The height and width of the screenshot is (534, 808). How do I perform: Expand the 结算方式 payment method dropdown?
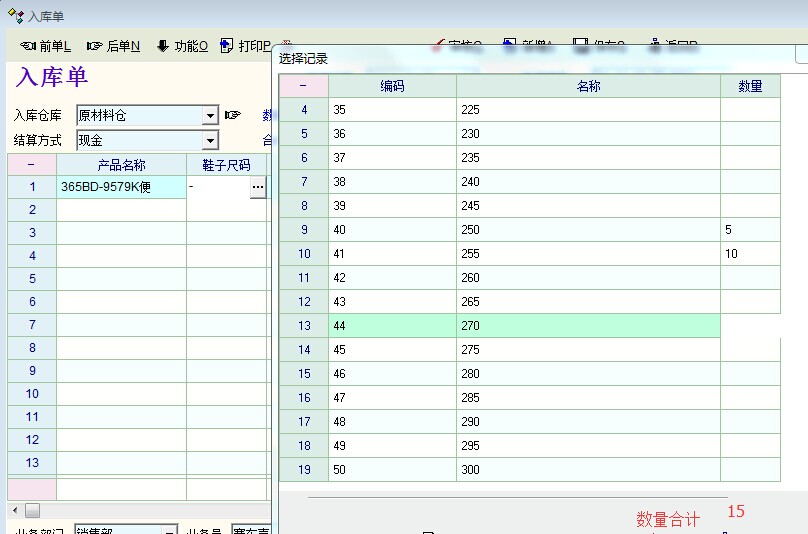(x=210, y=140)
